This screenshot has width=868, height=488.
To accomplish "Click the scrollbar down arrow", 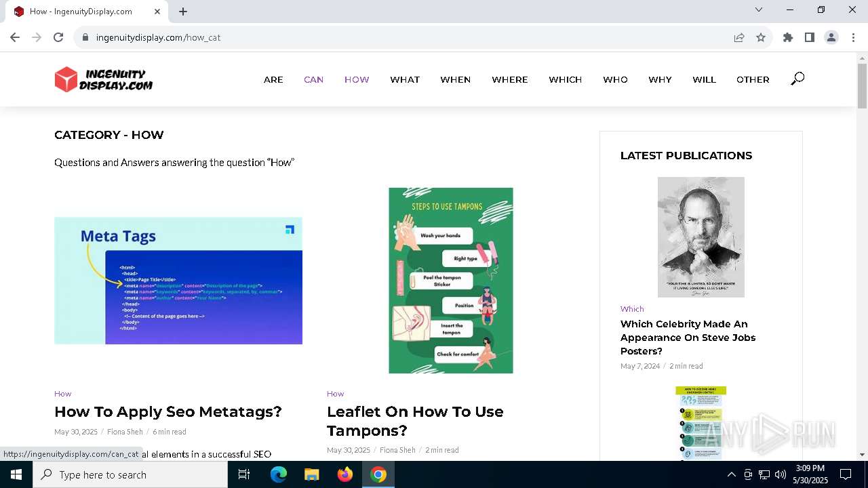I will pos(862,454).
